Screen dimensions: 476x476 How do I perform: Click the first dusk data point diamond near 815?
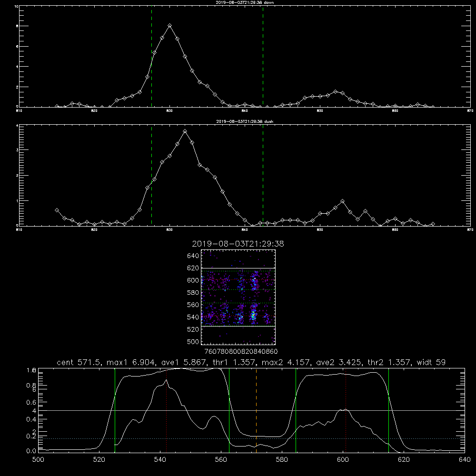tap(57, 210)
